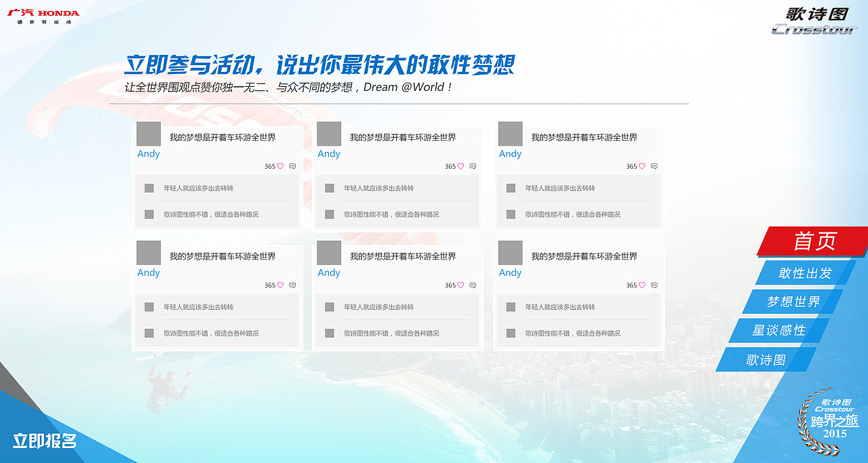Click commenter avatar beside 年轻人就应该多出去转转 in top-middle card

[330, 188]
